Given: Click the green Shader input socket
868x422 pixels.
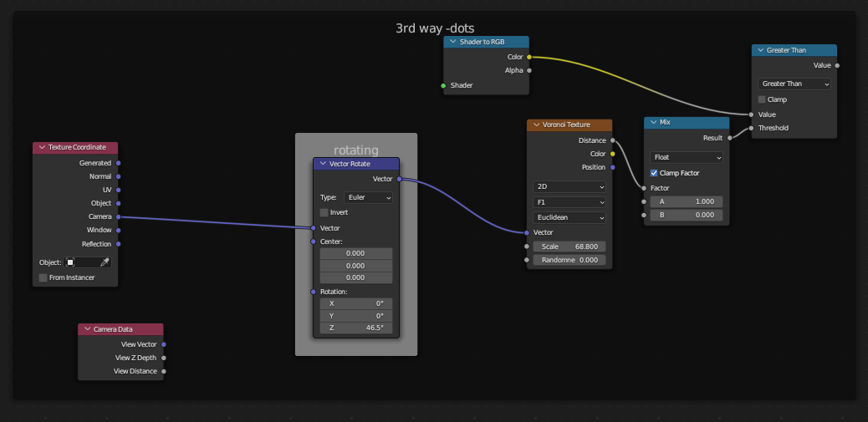Looking at the screenshot, I should [443, 86].
